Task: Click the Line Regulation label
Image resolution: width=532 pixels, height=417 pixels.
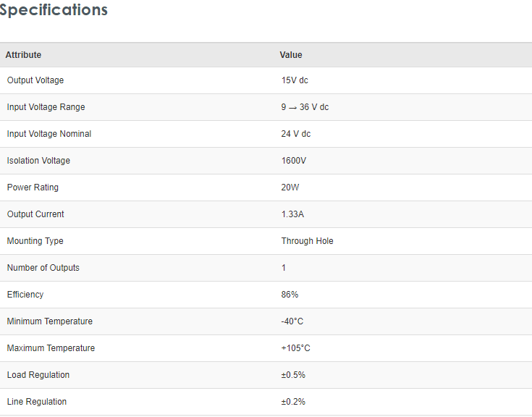Action: point(37,402)
